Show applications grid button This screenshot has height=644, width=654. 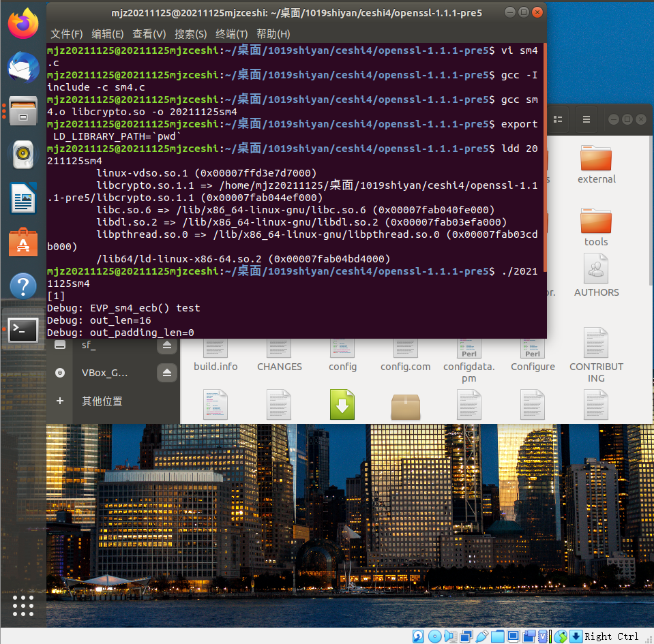[x=23, y=606]
